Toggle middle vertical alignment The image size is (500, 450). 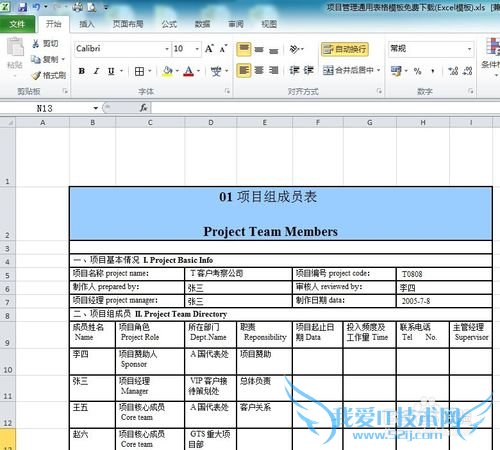coord(259,49)
